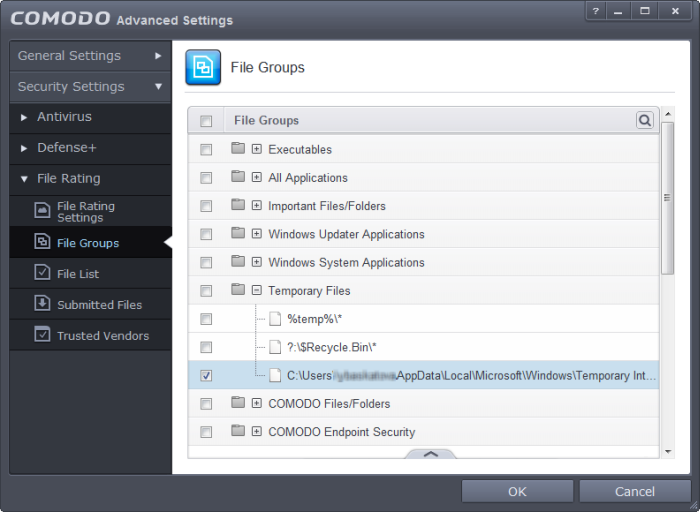This screenshot has height=512, width=700.
Task: Click the vertical scrollbar thumb
Action: tap(667, 198)
